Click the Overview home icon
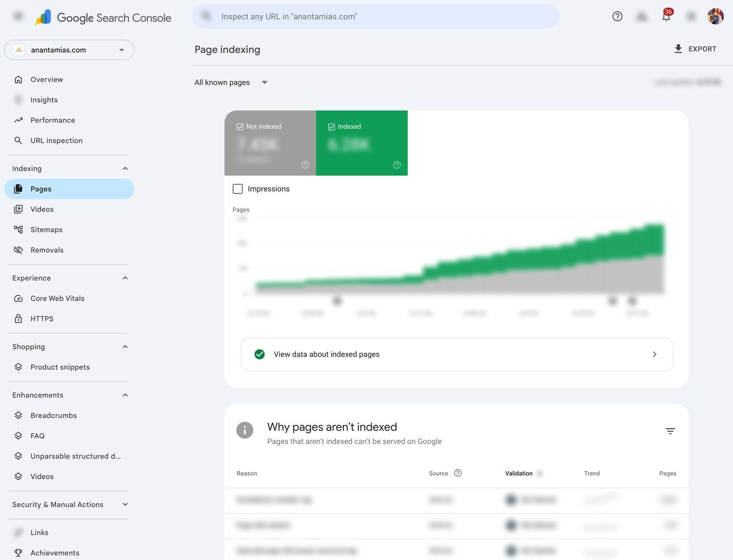This screenshot has height=560, width=733. point(18,79)
